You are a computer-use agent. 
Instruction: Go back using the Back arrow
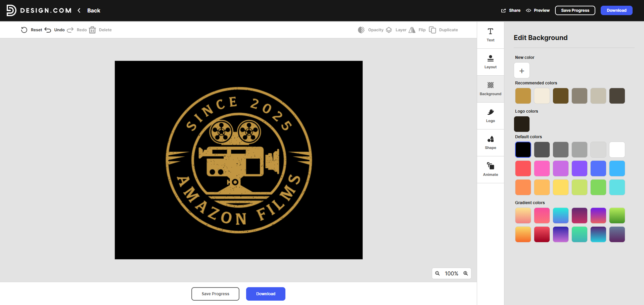tap(79, 10)
